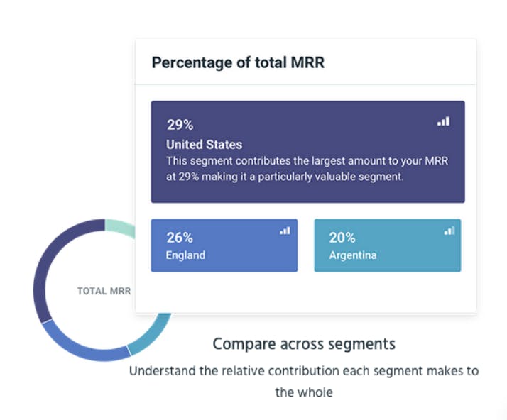Click the 'Percentage of total MRR' heading
507x420 pixels.
pos(238,62)
